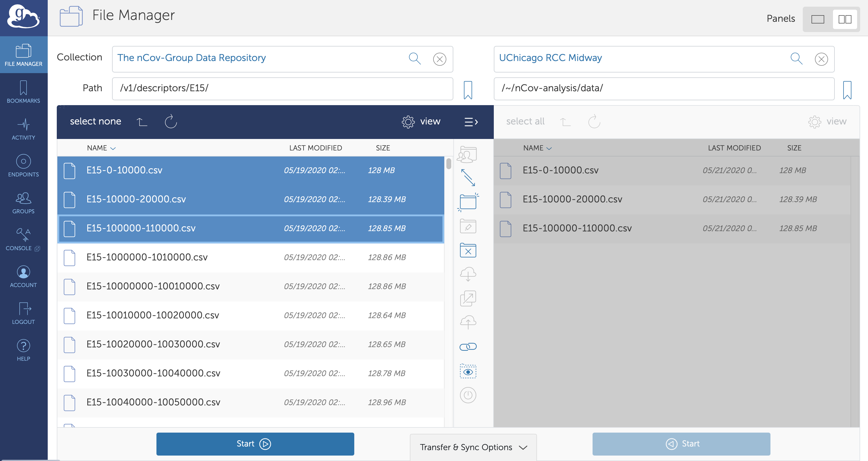
Task: Click the UChicago RCC Midway path field
Action: [x=664, y=88]
